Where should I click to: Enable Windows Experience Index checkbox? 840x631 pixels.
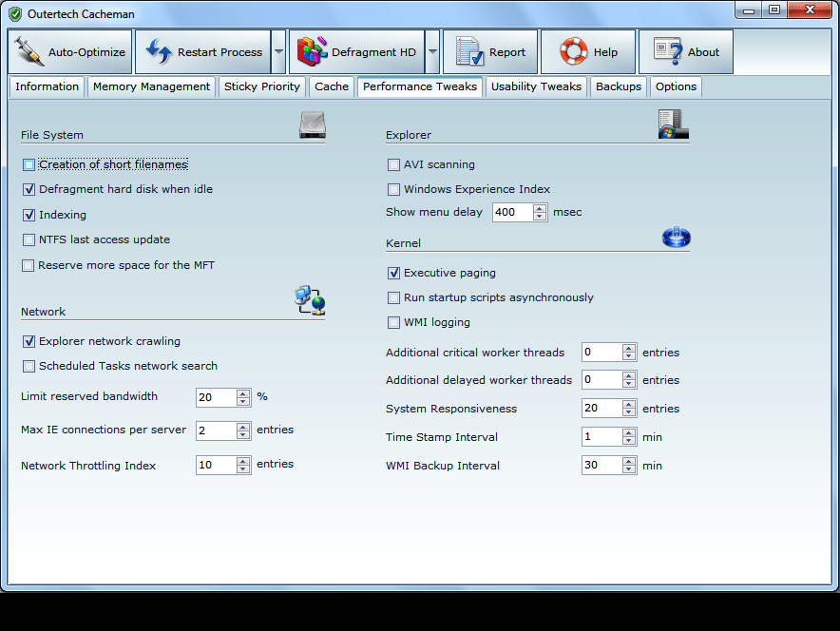[x=393, y=189]
